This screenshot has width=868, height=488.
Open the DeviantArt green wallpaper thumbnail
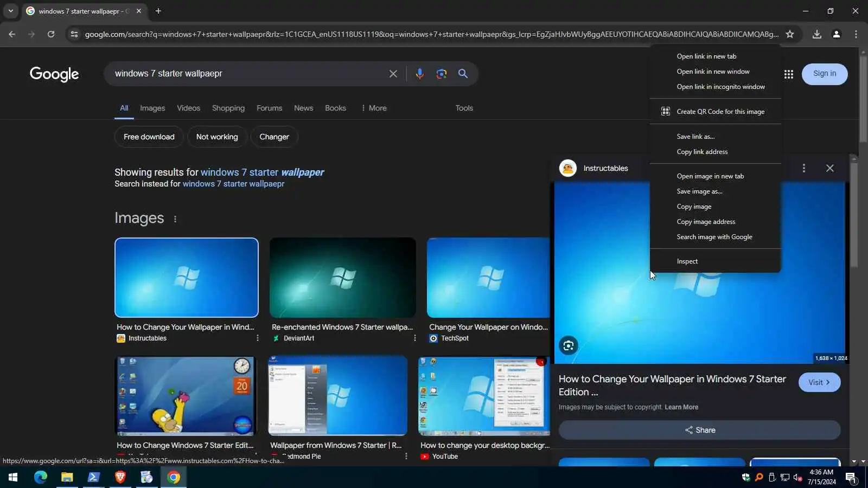click(x=343, y=278)
